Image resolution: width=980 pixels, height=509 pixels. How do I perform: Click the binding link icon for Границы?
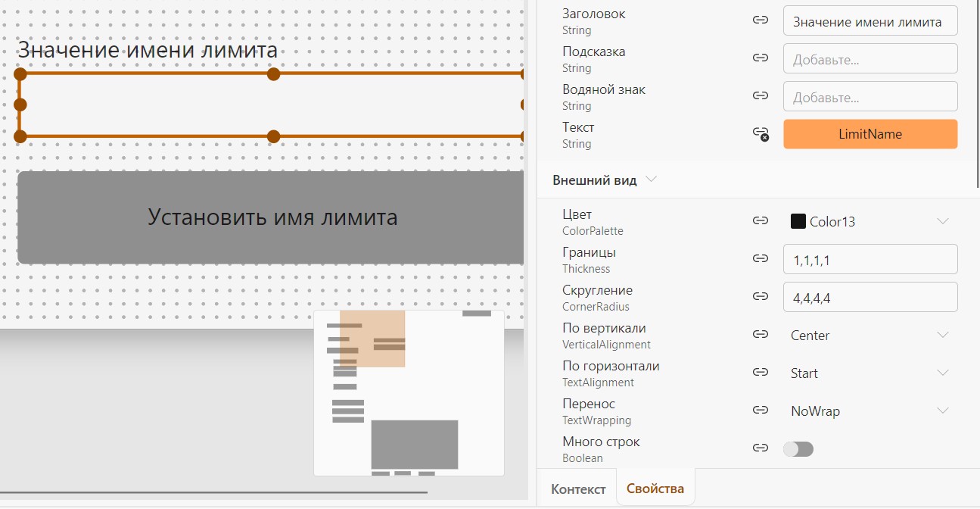[761, 259]
